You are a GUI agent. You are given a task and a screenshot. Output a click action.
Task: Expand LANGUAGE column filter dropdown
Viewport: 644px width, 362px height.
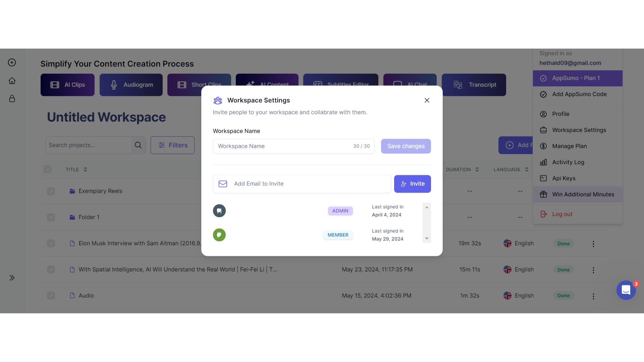pyautogui.click(x=527, y=169)
